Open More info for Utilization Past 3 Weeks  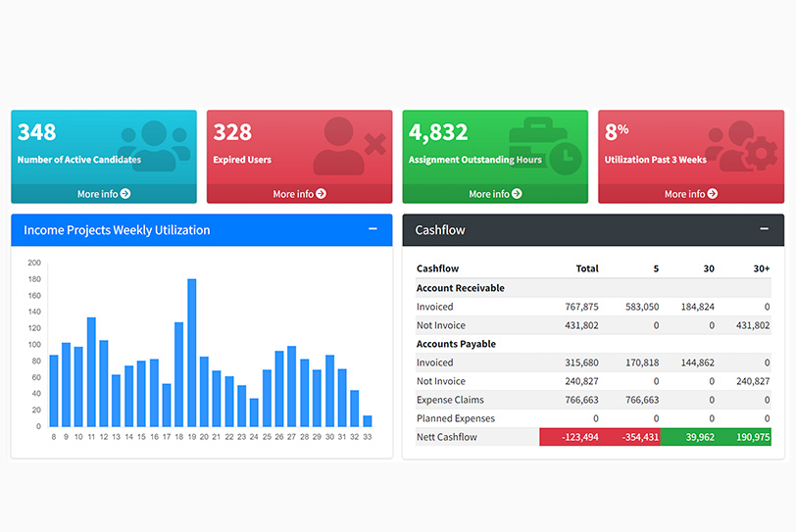[691, 194]
